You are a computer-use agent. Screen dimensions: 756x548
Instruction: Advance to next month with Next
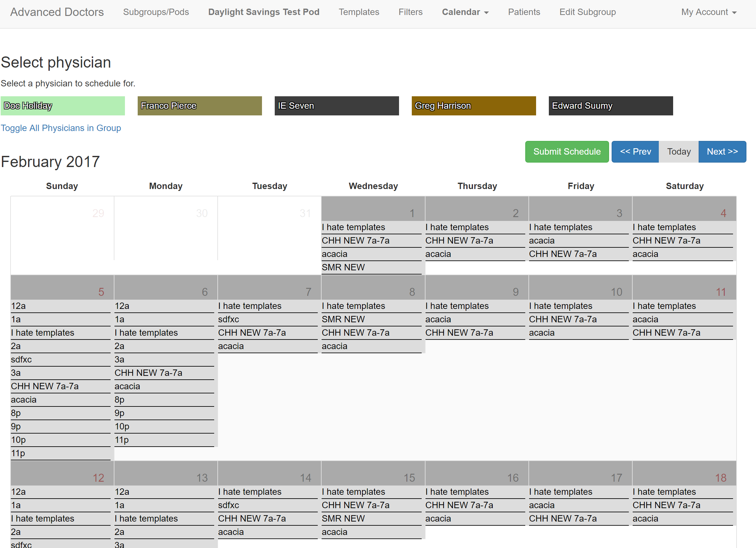(722, 152)
